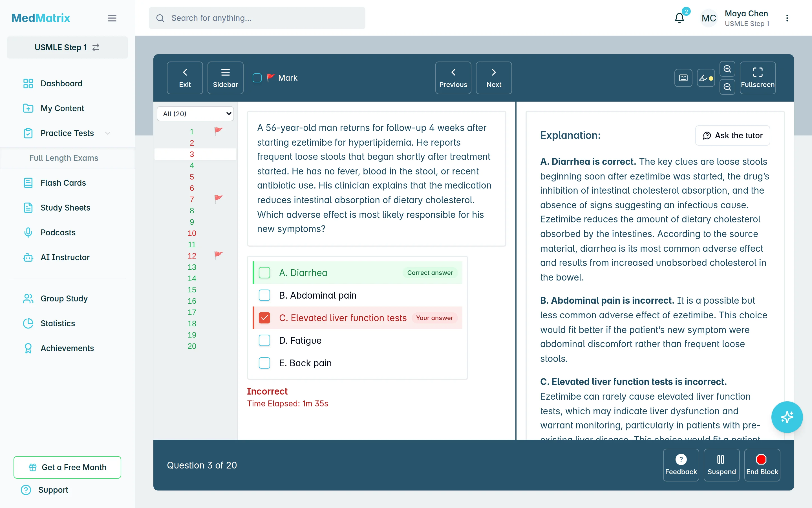Click the MedMatrix logo

[x=41, y=18]
